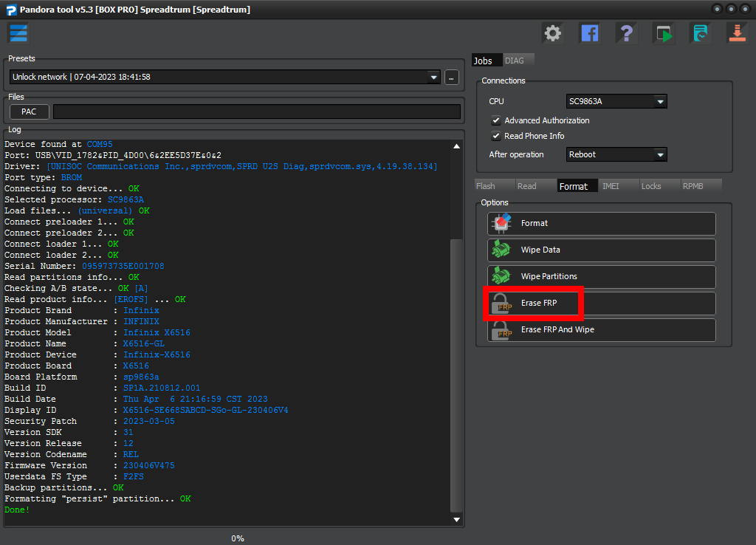Screen dimensions: 756x545
Task: Click the PAC file path field
Action: pyautogui.click(x=256, y=112)
